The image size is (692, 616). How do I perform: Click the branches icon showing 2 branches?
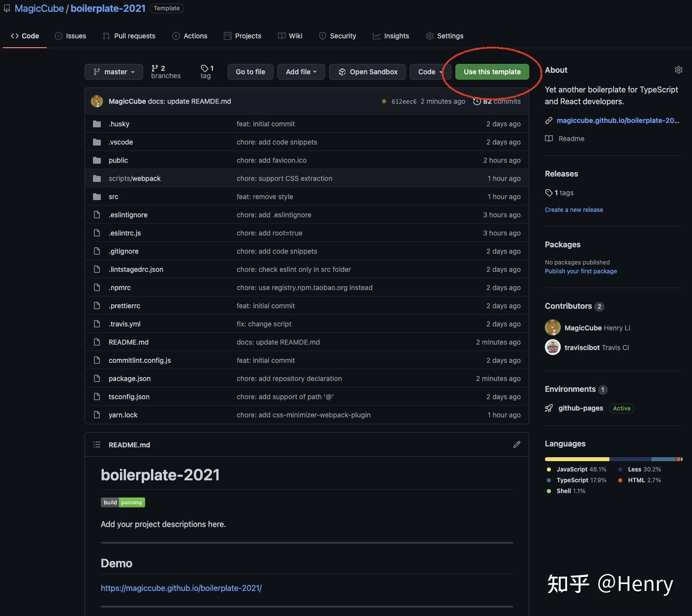click(155, 68)
